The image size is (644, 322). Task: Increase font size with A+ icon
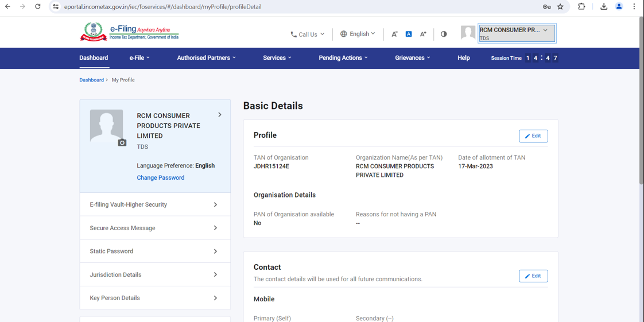click(423, 34)
